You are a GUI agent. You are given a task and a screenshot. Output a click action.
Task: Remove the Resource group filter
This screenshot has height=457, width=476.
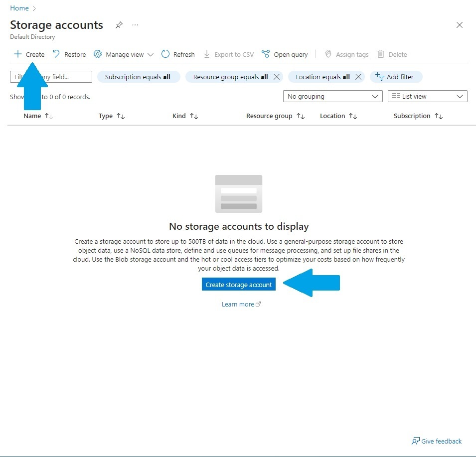point(277,77)
